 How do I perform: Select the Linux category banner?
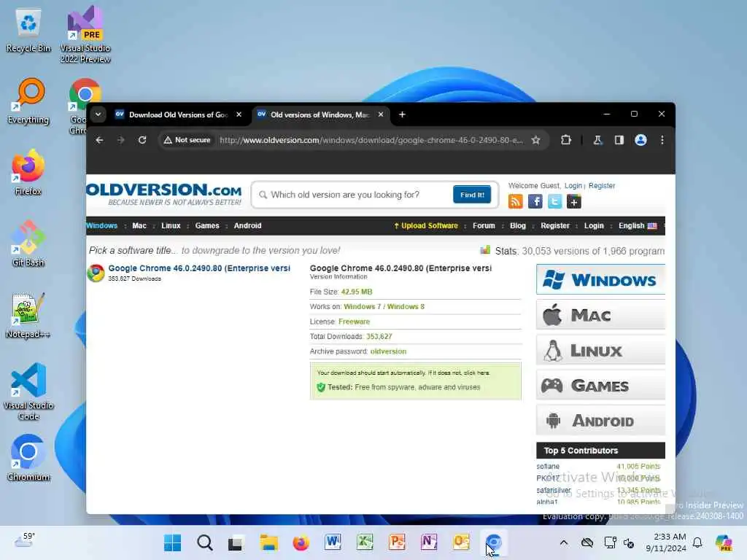point(600,350)
